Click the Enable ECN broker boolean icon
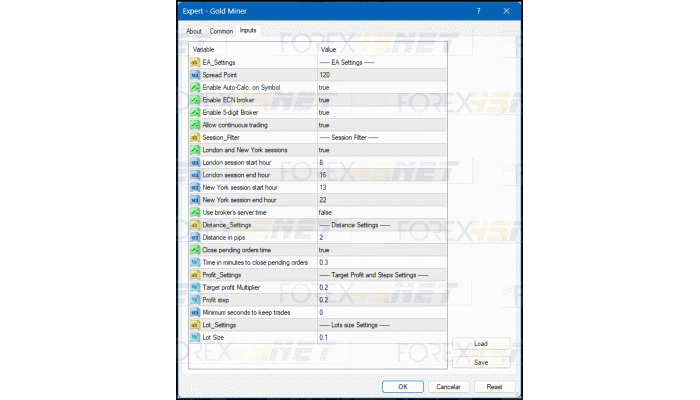The image size is (700, 400). (194, 100)
